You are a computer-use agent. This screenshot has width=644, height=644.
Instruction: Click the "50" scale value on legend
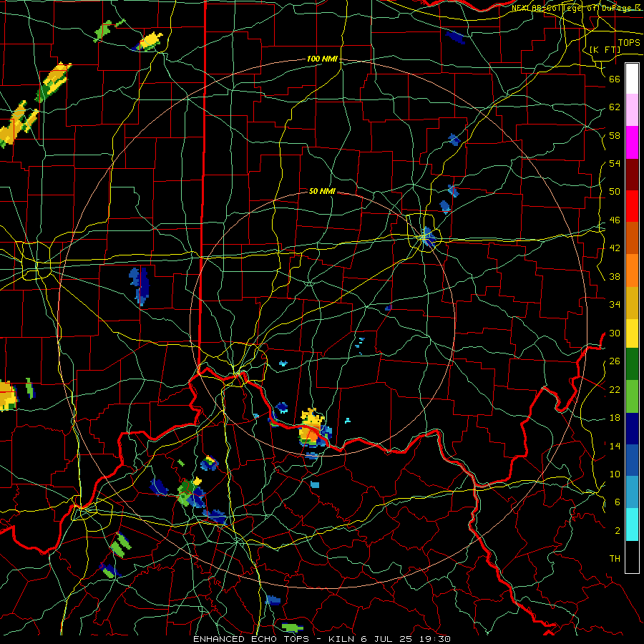point(615,192)
